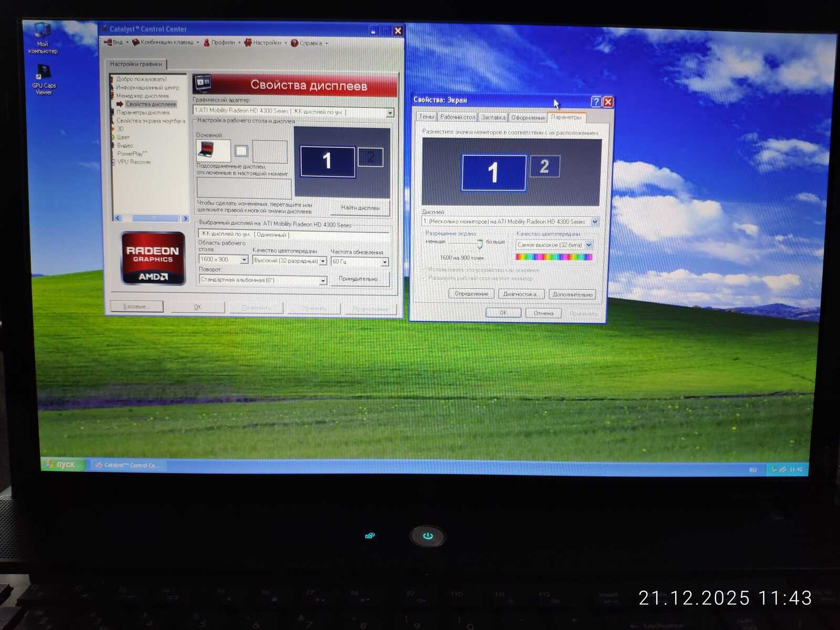Screen dimensions: 840x630
Task: Click the small monitor icon beside the laptop thumbnail
Action: pos(241,151)
